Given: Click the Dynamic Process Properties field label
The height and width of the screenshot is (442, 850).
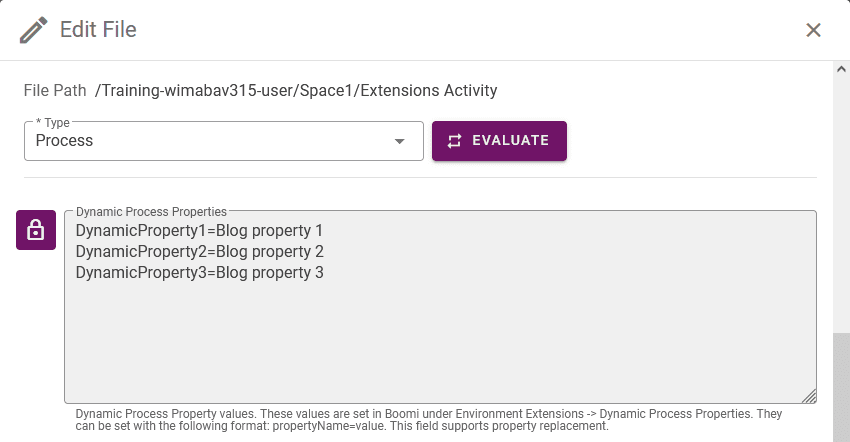Looking at the screenshot, I should tap(151, 212).
